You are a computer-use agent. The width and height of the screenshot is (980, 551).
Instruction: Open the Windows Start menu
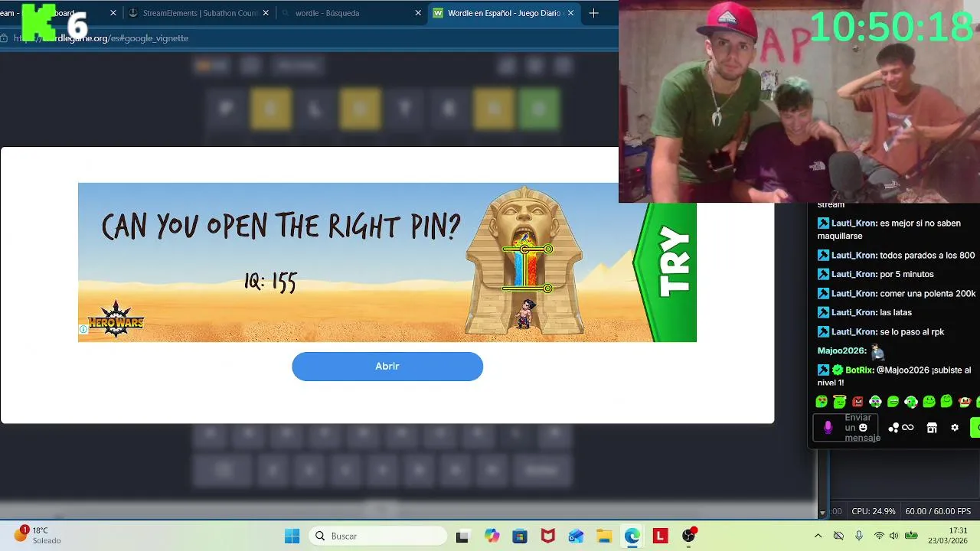(292, 536)
